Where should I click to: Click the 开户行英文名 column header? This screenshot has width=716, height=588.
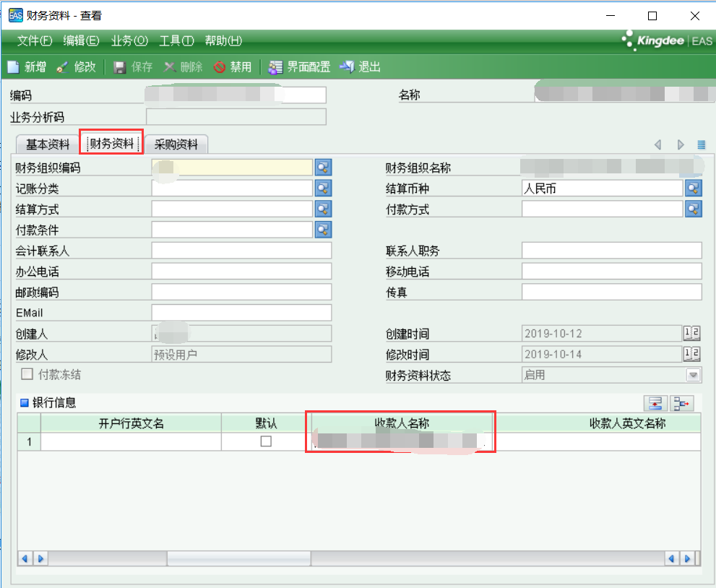coord(131,423)
